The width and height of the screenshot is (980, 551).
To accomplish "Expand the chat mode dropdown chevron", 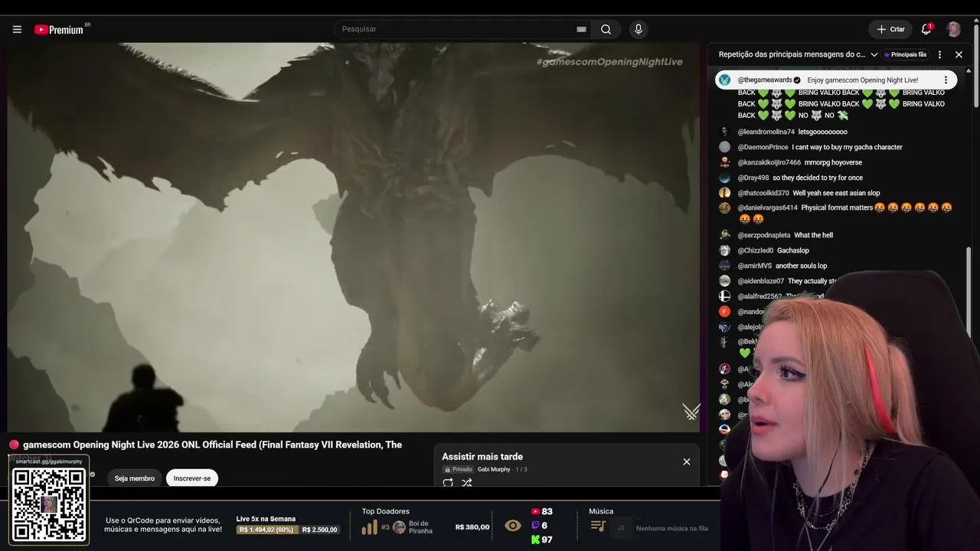I will pos(874,55).
